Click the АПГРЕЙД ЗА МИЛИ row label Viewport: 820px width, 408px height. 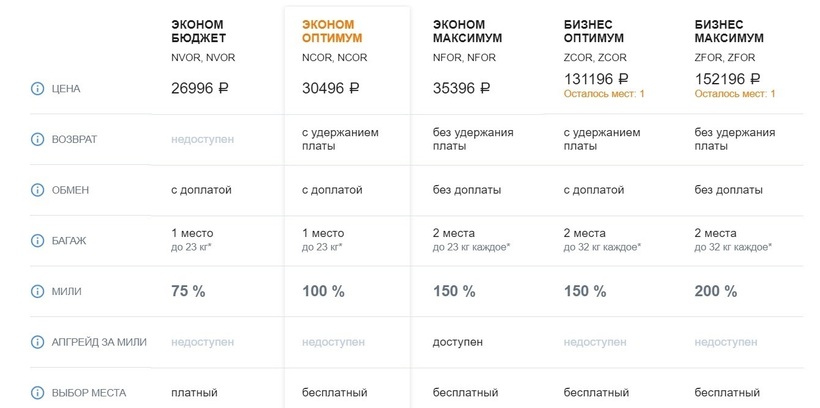99,342
